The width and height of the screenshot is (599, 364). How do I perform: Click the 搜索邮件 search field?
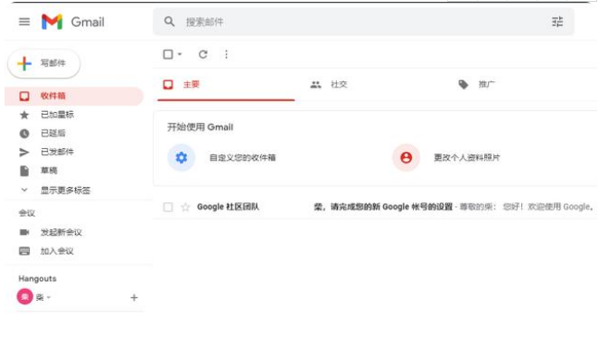(361, 22)
